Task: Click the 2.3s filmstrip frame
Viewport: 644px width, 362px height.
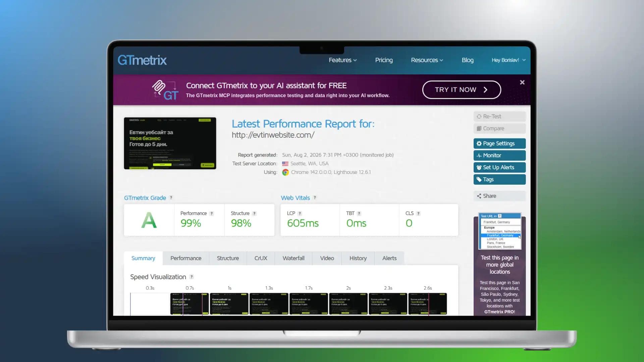Action: point(388,304)
